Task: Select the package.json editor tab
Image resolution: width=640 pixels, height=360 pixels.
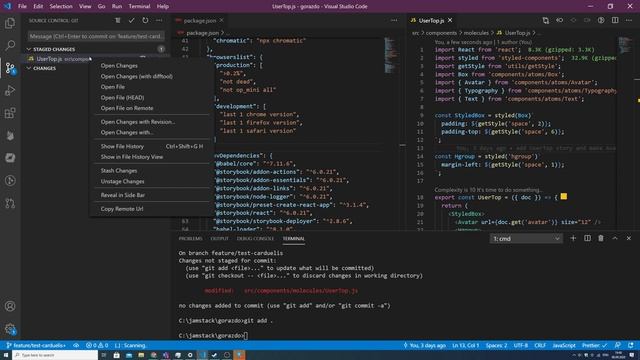Action: pyautogui.click(x=200, y=20)
